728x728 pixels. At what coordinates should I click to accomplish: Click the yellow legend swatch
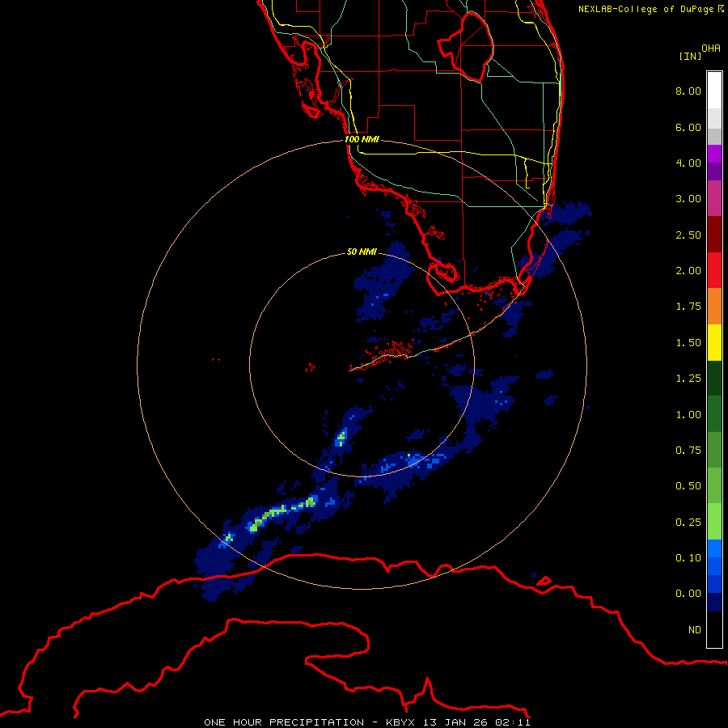[x=714, y=342]
